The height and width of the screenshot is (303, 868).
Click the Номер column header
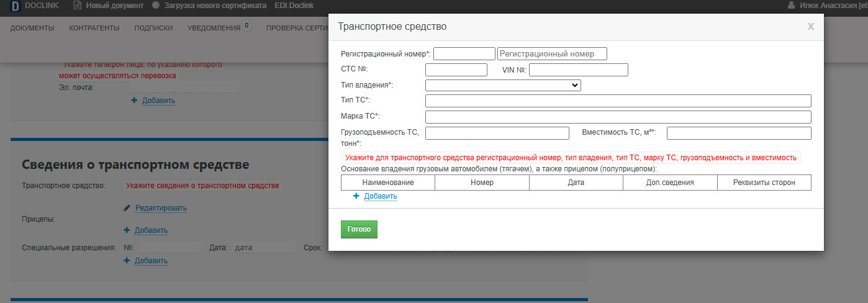pyautogui.click(x=482, y=183)
